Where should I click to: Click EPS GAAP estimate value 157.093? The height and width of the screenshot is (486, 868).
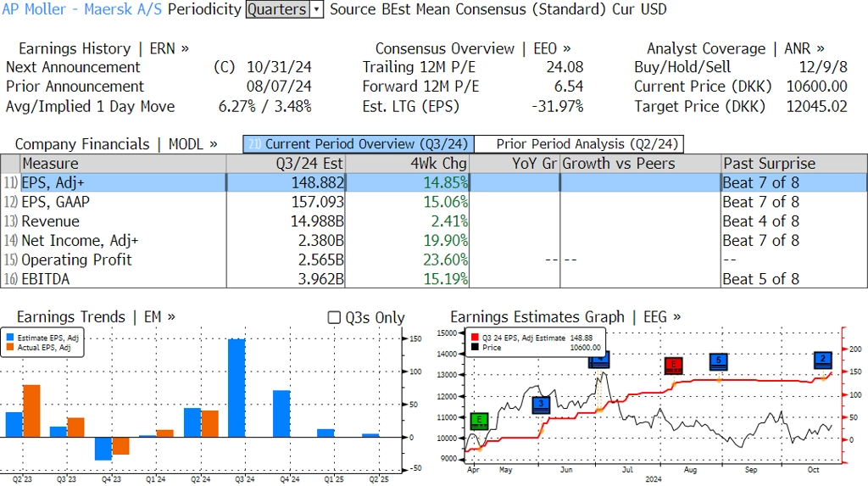pyautogui.click(x=318, y=202)
